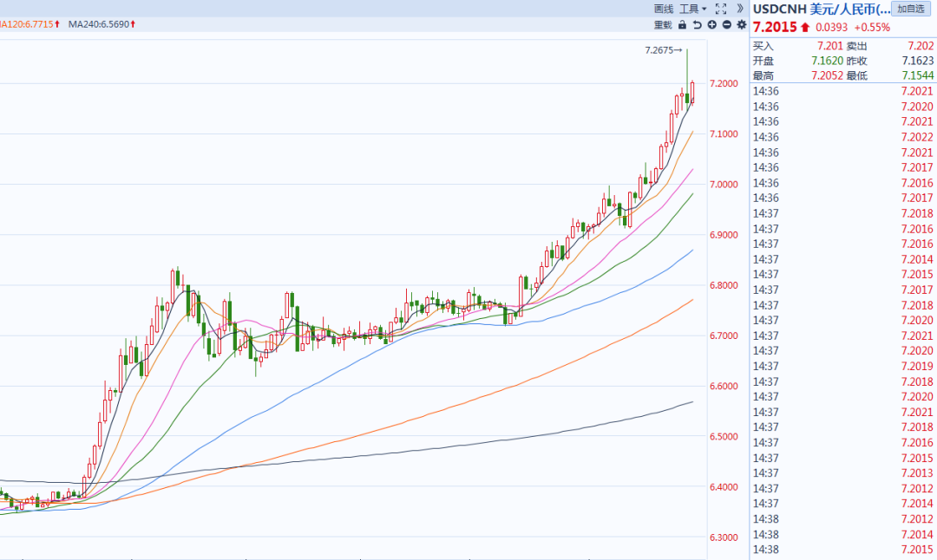Click the 最低 low value 7.1544
The height and width of the screenshot is (560, 937).
click(918, 75)
